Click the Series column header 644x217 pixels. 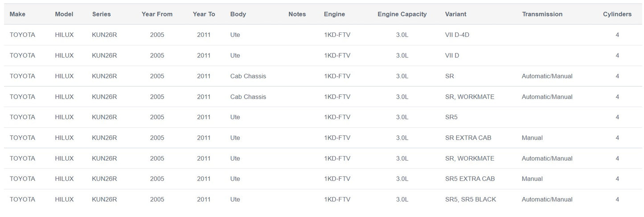point(102,14)
